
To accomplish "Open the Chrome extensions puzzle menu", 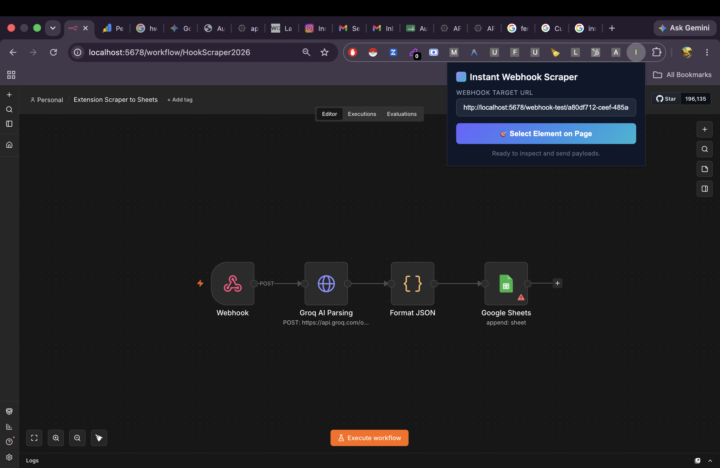I will point(657,52).
